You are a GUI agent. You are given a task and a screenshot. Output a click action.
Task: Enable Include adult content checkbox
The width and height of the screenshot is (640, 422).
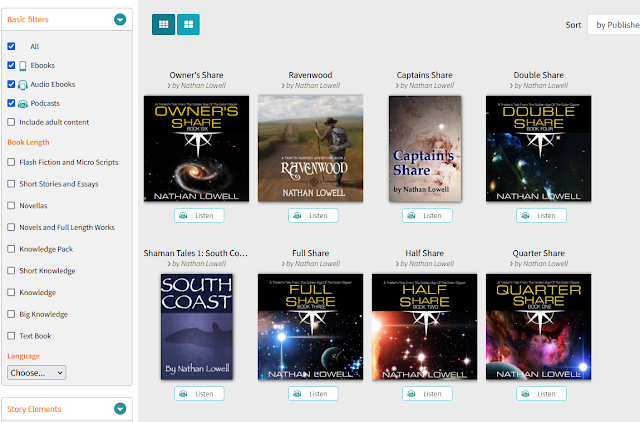[11, 122]
